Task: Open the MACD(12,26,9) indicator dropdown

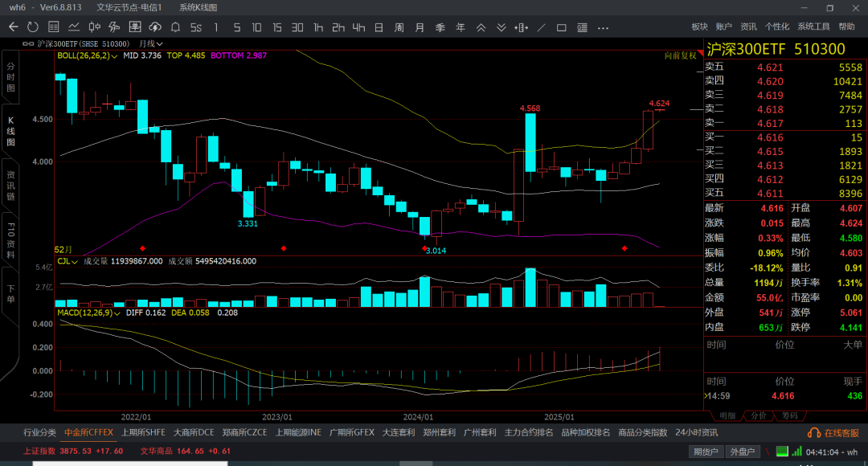Action: 88,313
